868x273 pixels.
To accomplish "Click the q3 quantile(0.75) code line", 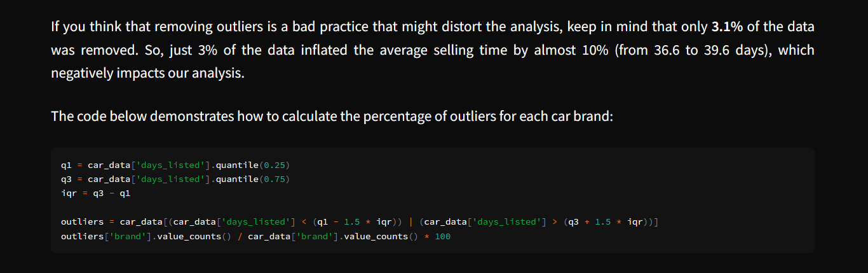I will tap(175, 179).
